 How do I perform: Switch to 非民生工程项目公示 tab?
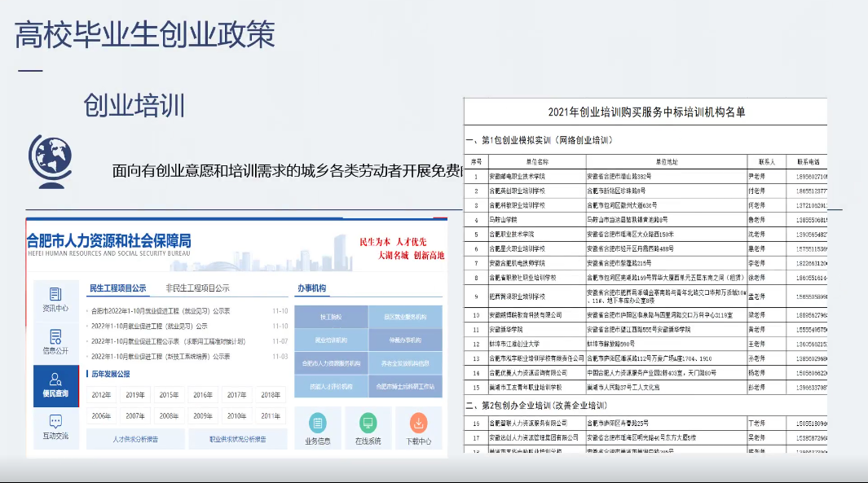(x=197, y=288)
